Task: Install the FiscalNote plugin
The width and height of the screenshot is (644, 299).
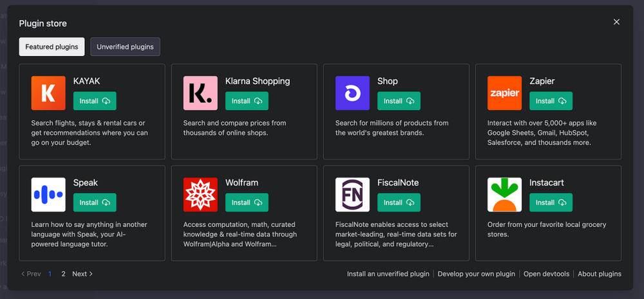Action: click(399, 203)
